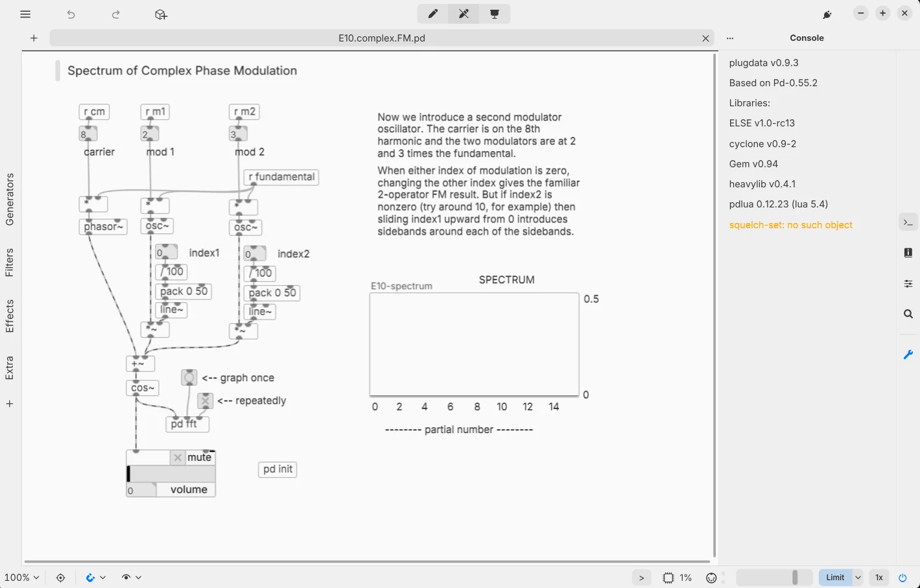Select the 'r fundamental' receive object
The height and width of the screenshot is (588, 920).
(x=281, y=177)
